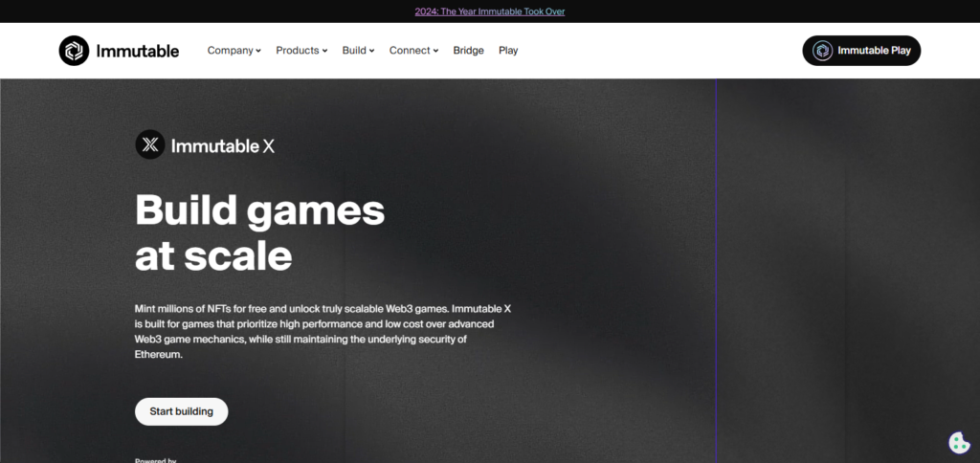Open the Play nav item

point(508,51)
